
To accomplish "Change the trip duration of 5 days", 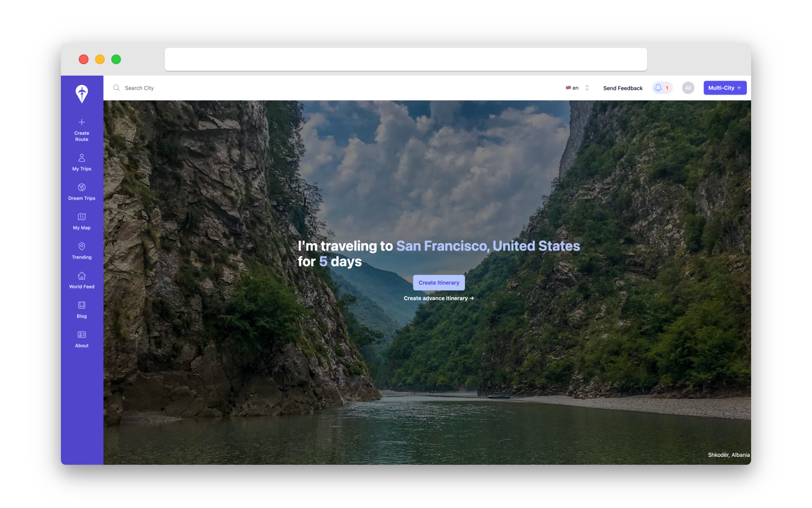I will pyautogui.click(x=323, y=261).
